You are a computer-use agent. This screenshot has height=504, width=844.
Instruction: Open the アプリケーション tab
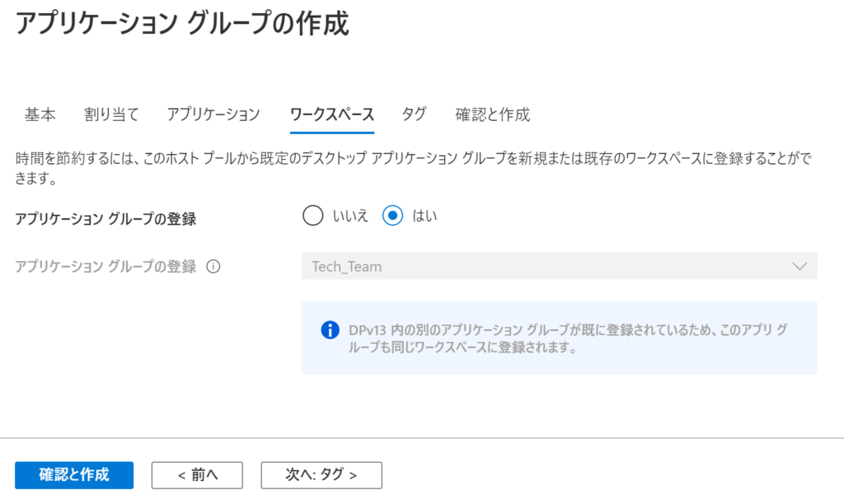tap(213, 114)
